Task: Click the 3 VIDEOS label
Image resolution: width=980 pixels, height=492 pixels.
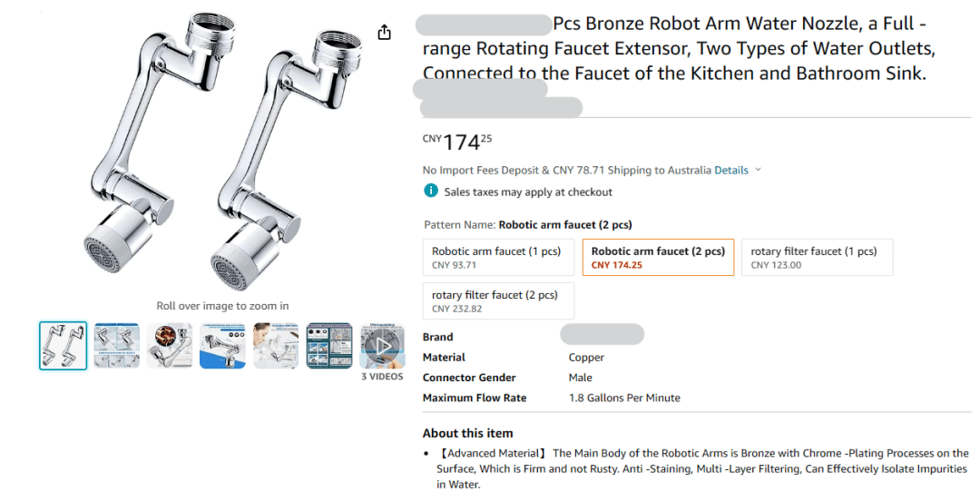Action: pos(382,377)
